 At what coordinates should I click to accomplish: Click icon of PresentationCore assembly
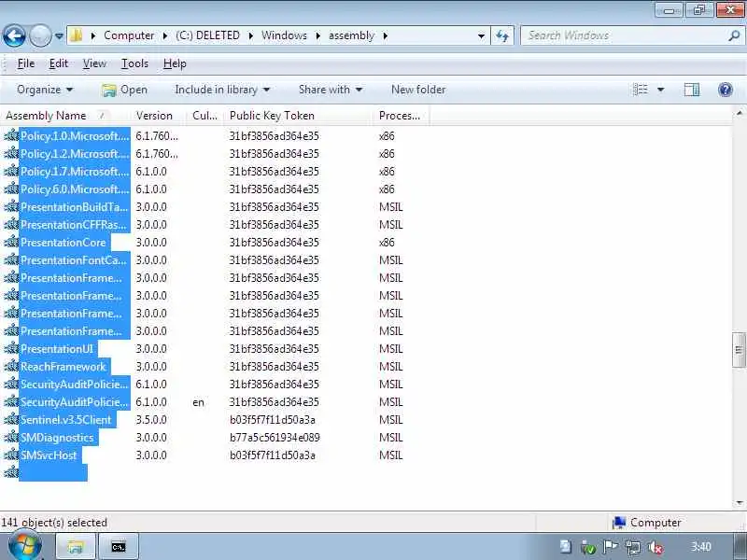tap(10, 243)
